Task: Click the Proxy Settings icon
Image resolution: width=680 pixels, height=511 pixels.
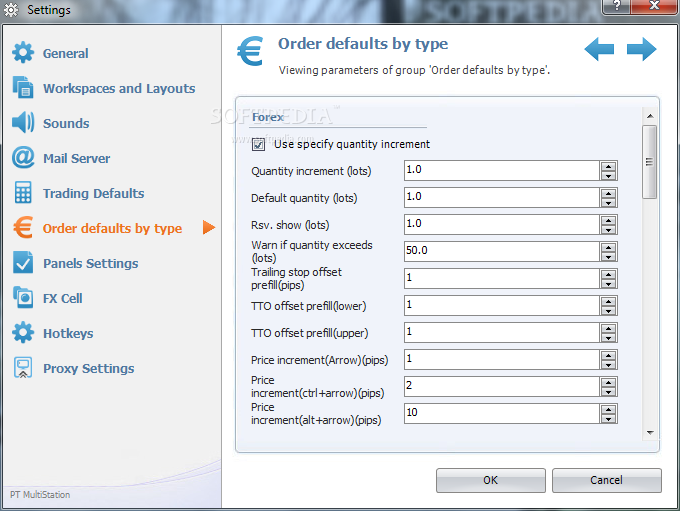Action: click(x=23, y=368)
